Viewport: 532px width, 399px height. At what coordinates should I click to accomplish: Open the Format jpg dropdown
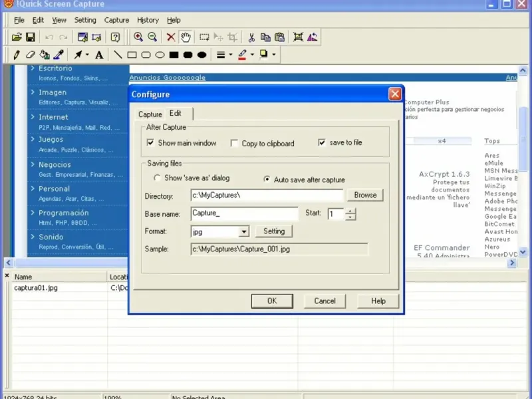coord(243,231)
